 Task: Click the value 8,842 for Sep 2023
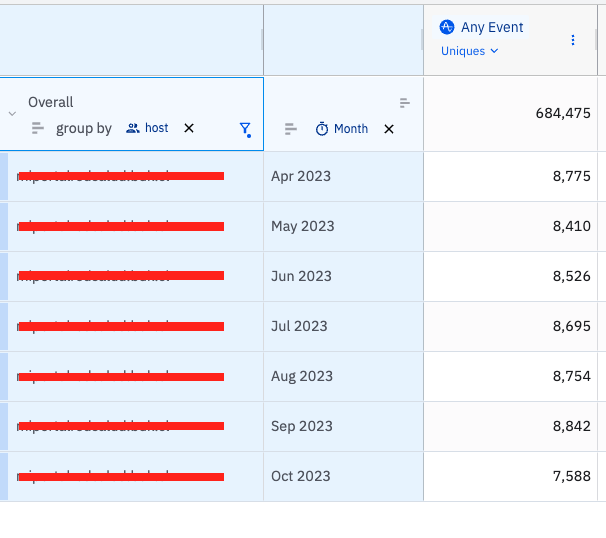tap(571, 426)
